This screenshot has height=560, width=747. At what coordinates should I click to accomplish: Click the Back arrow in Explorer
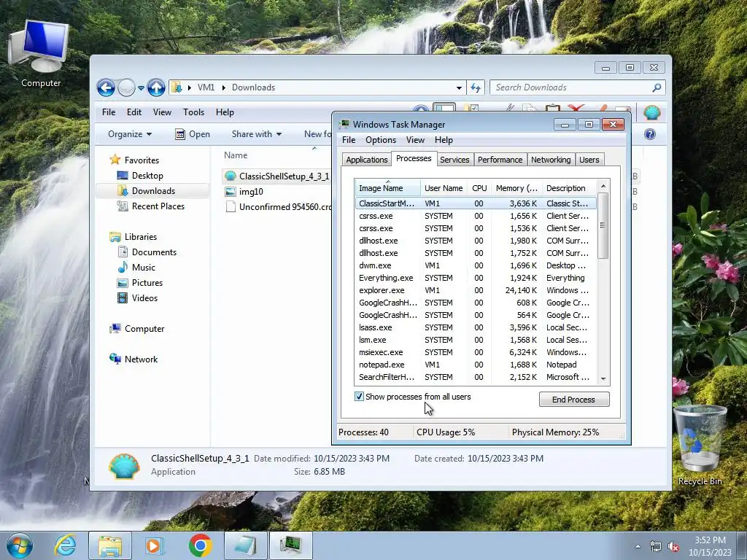[x=106, y=87]
